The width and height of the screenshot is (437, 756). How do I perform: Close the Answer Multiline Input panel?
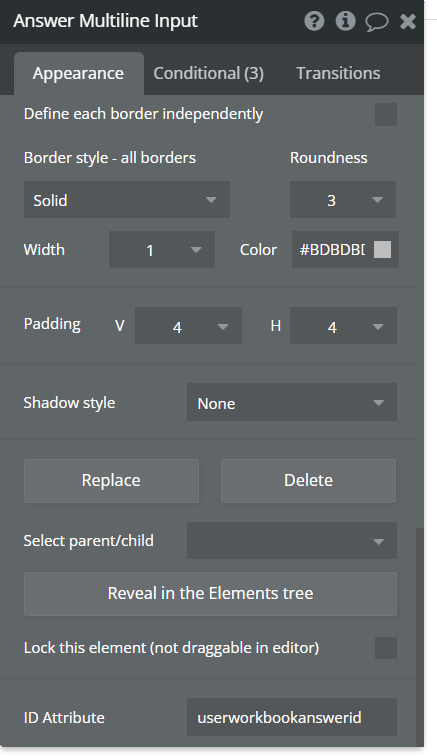click(x=408, y=21)
